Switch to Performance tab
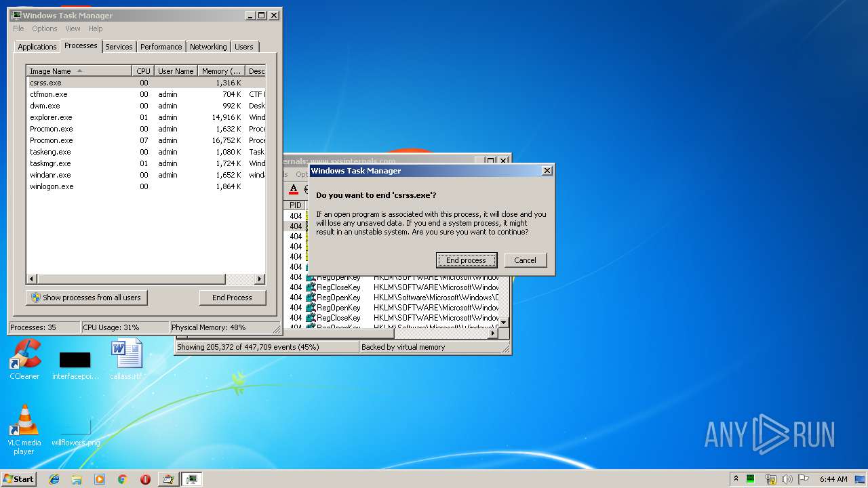868x488 pixels. (x=161, y=47)
